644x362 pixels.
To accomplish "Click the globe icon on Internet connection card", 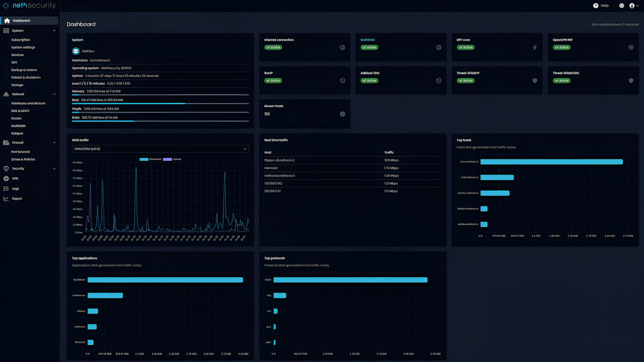I will (x=342, y=47).
